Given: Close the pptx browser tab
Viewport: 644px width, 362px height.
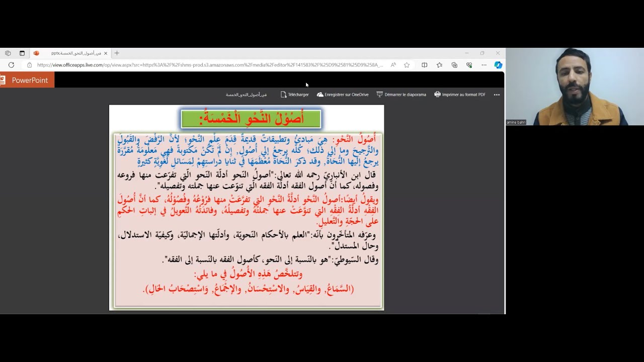Looking at the screenshot, I should [x=106, y=53].
